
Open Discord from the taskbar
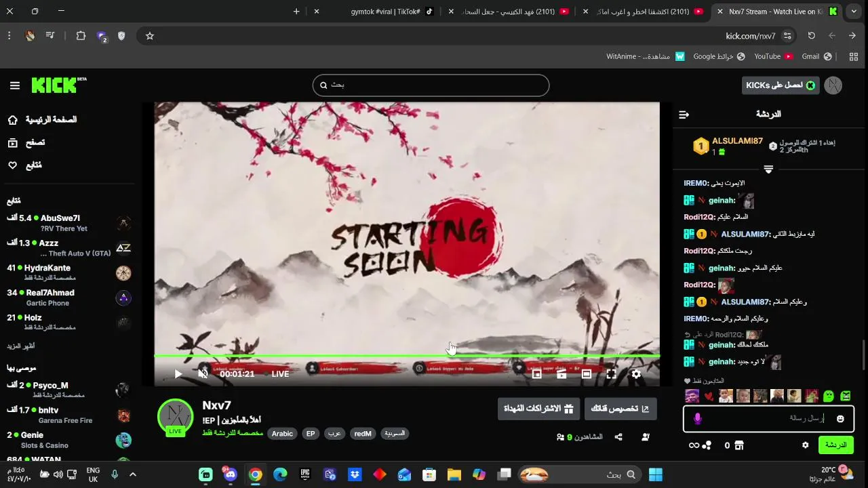[231, 474]
